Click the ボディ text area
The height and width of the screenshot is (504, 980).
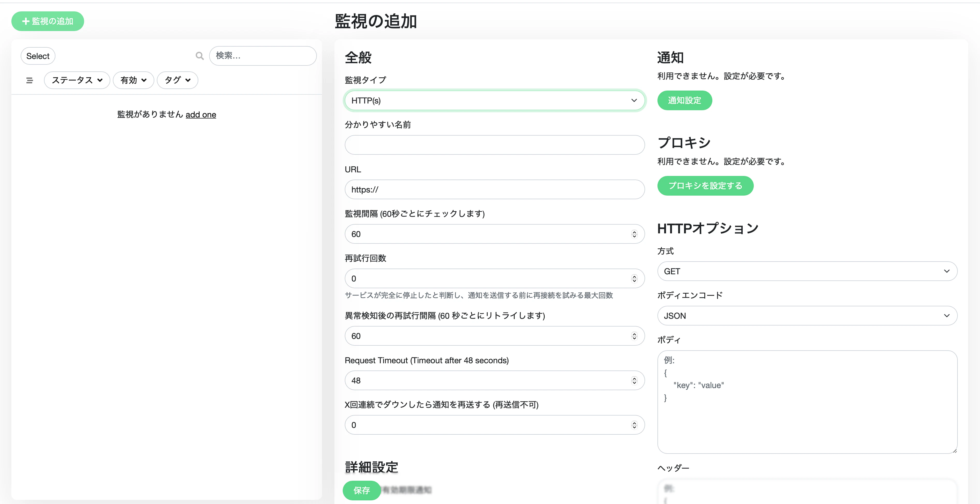(x=807, y=402)
